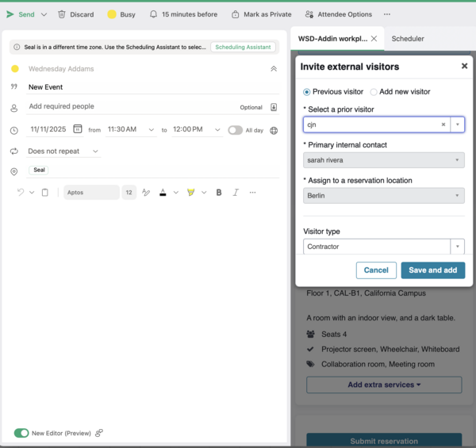476x448 pixels.
Task: Open the 12:00 PM end time dropdown
Action: [197, 129]
